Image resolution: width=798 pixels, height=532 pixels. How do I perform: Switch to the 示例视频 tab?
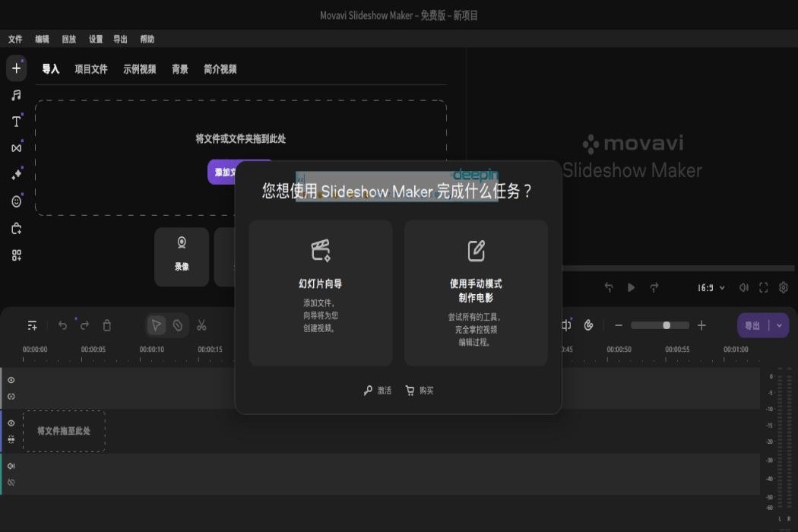[x=139, y=69]
